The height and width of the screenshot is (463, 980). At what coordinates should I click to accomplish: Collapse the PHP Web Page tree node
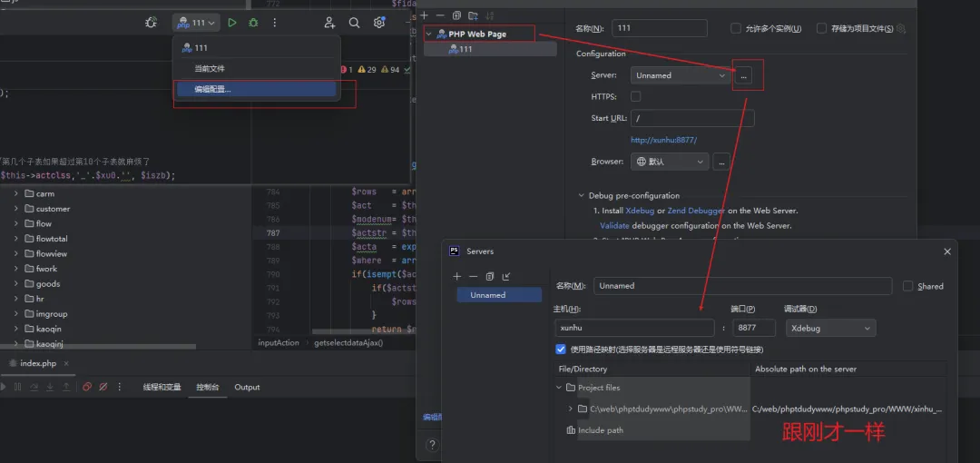tap(428, 34)
